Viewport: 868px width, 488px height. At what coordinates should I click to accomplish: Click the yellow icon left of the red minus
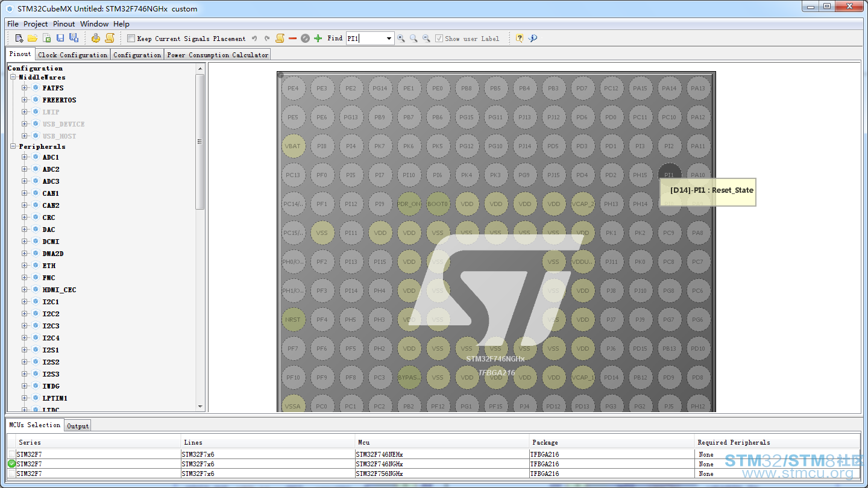point(280,38)
